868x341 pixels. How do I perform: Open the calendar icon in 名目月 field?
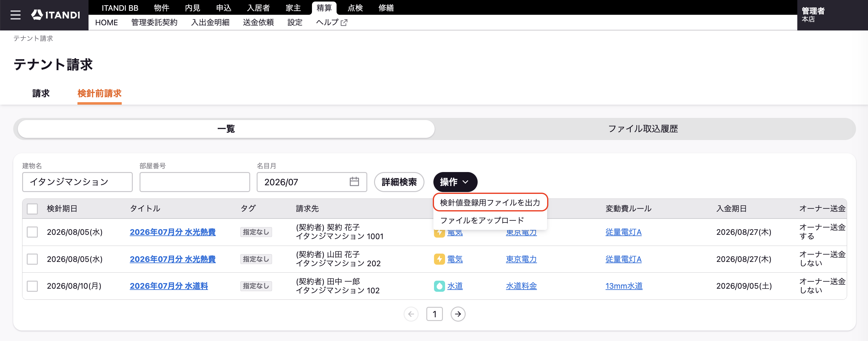pyautogui.click(x=354, y=182)
